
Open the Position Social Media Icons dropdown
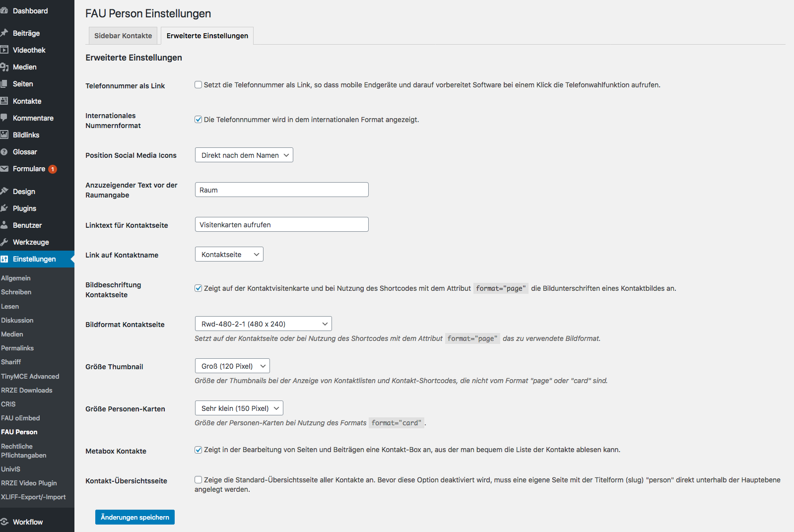[244, 155]
